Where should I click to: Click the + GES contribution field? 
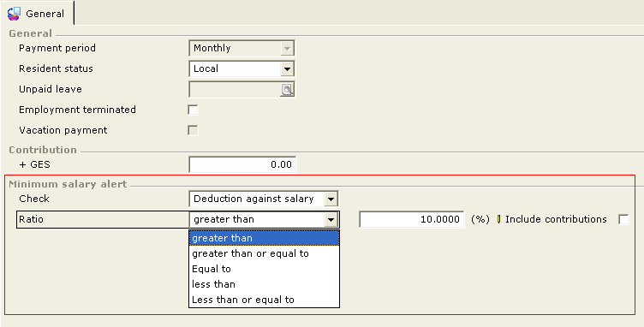coord(242,164)
